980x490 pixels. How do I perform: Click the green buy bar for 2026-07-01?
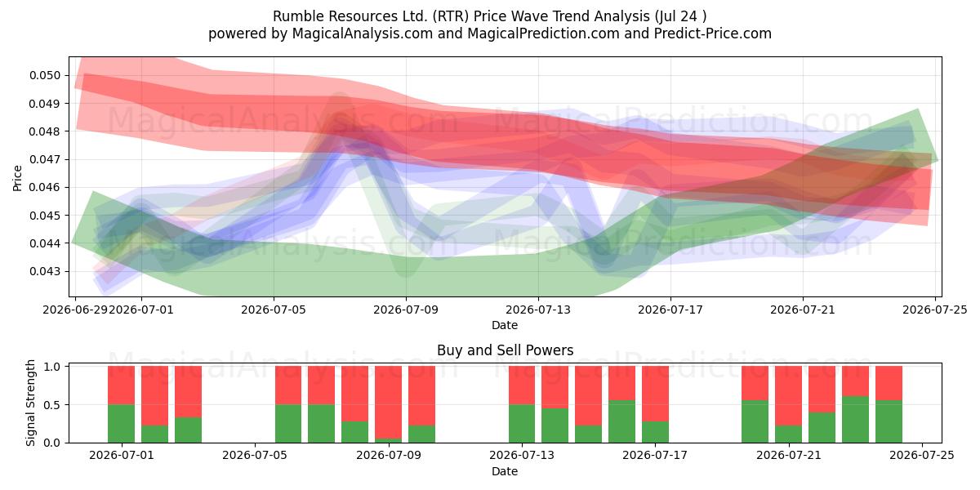point(122,424)
